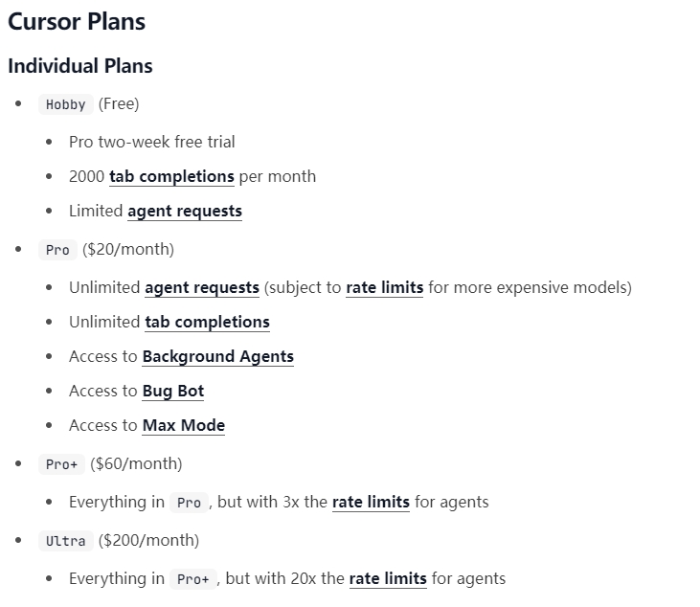Click the Hobby plan code label
Image resolution: width=700 pixels, height=607 pixels.
66,104
